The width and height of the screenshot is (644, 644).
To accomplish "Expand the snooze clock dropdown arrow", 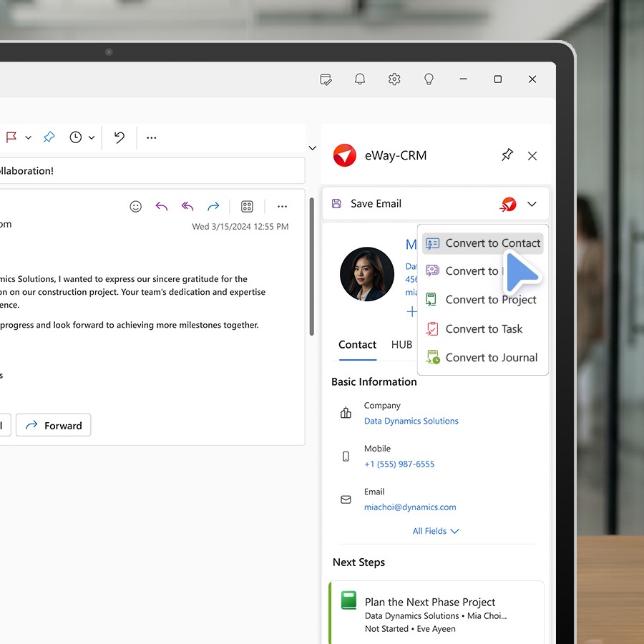I will tap(92, 137).
